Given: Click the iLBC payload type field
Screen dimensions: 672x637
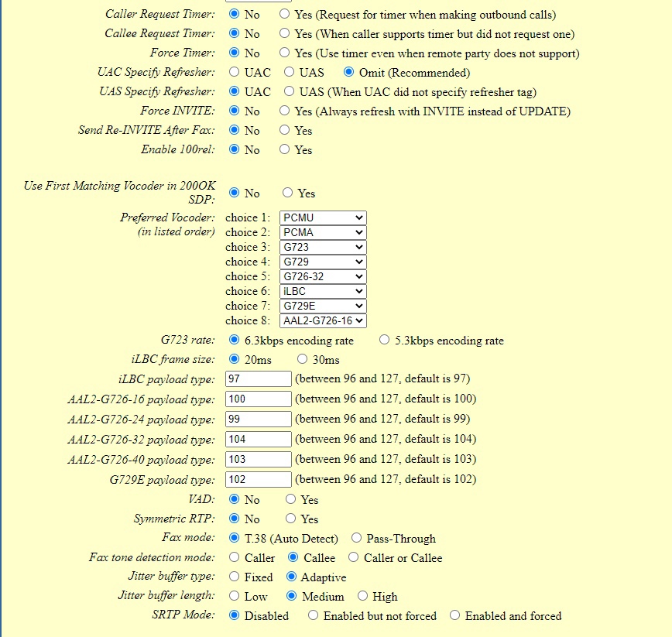Looking at the screenshot, I should tap(259, 378).
